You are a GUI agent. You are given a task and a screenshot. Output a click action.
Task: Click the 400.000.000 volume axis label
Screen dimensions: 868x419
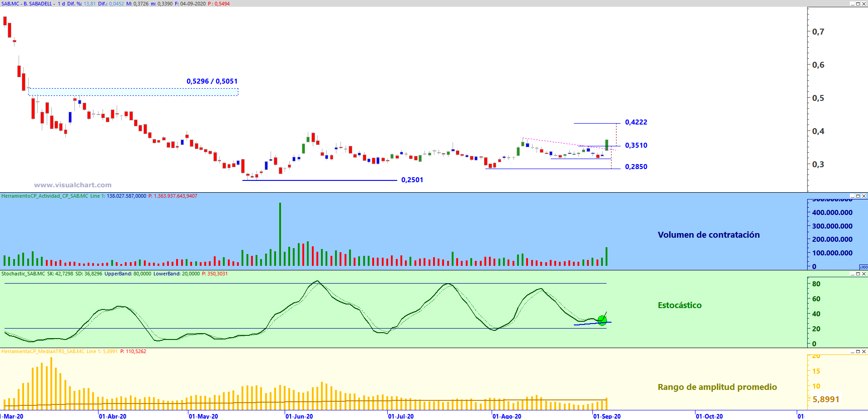pyautogui.click(x=832, y=213)
